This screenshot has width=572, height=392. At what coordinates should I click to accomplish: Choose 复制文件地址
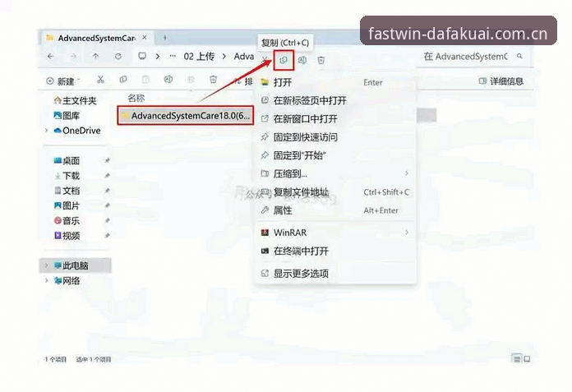[x=335, y=191]
